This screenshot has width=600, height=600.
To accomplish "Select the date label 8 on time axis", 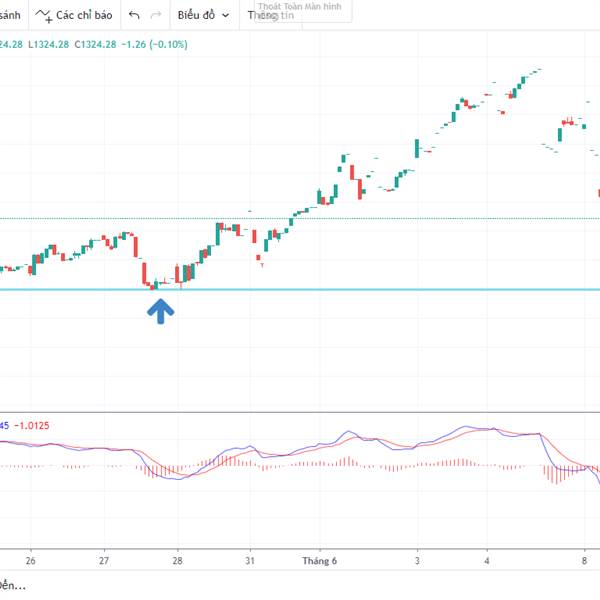I will (x=584, y=561).
